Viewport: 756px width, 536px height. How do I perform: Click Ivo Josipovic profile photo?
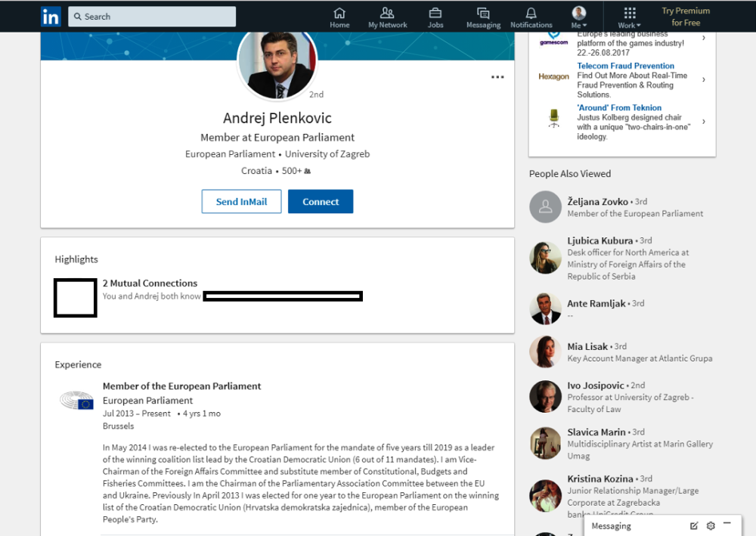pyautogui.click(x=545, y=397)
